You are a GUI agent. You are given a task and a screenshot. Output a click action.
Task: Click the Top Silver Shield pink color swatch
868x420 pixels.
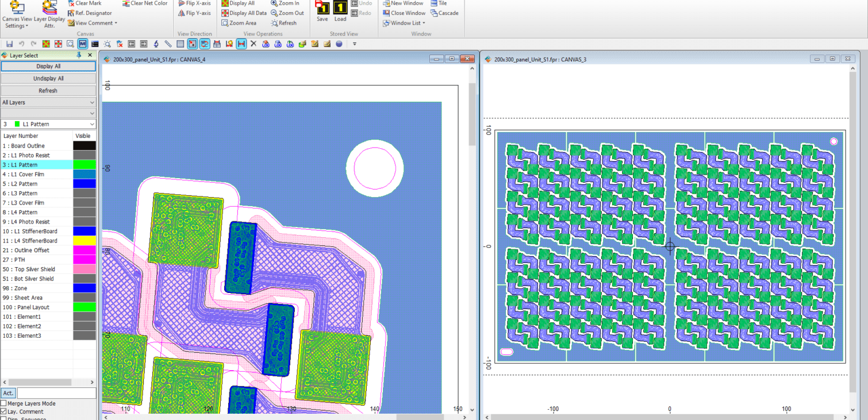pos(84,269)
